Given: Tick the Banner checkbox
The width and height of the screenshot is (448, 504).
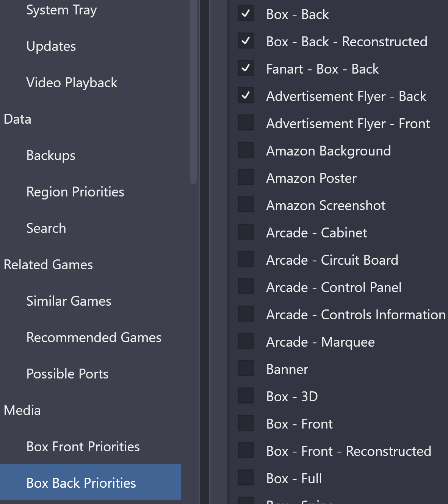Looking at the screenshot, I should point(246,368).
